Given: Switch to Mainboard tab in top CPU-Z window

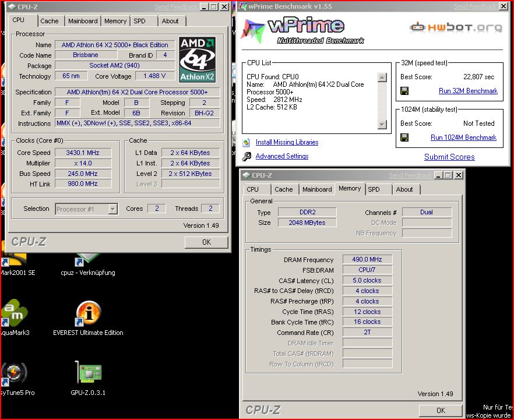Looking at the screenshot, I should coord(83,21).
